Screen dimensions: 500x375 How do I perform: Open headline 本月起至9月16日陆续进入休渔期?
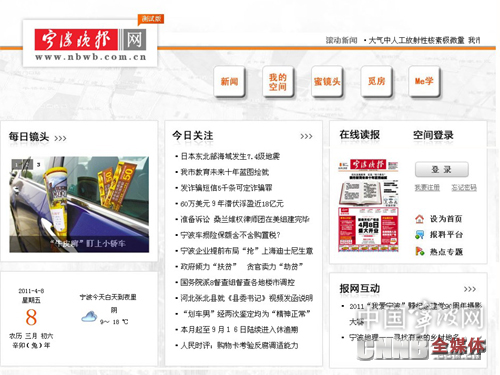tap(239, 330)
